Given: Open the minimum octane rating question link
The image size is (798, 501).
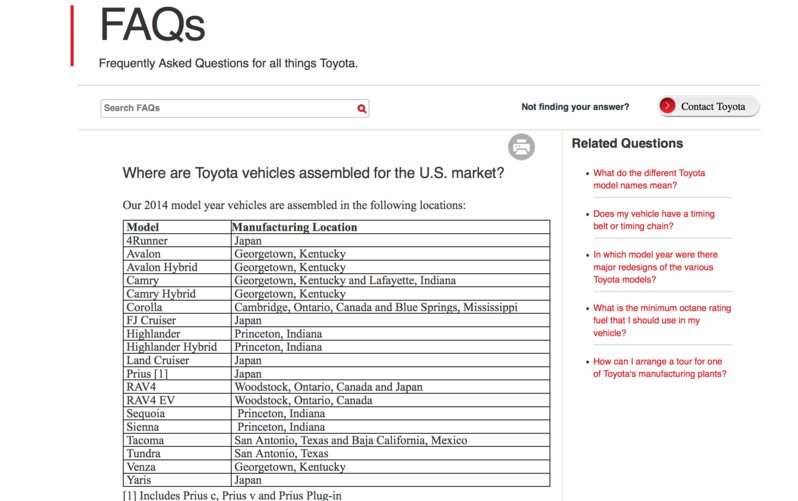Looking at the screenshot, I should point(662,320).
